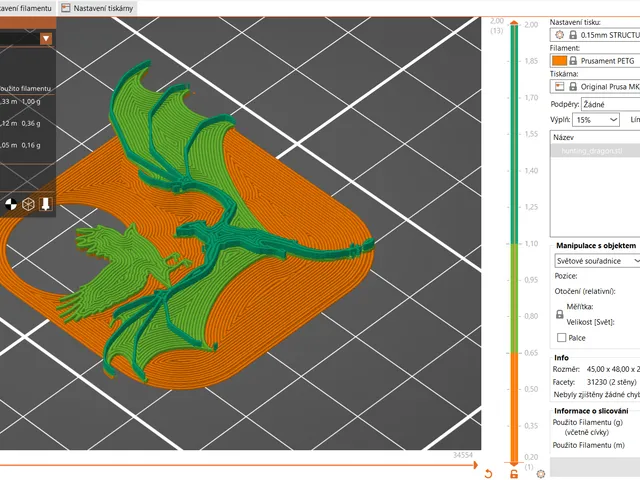The image size is (640, 480).
Task: Open the Výplň 15% infill dropdown
Action: pos(596,120)
